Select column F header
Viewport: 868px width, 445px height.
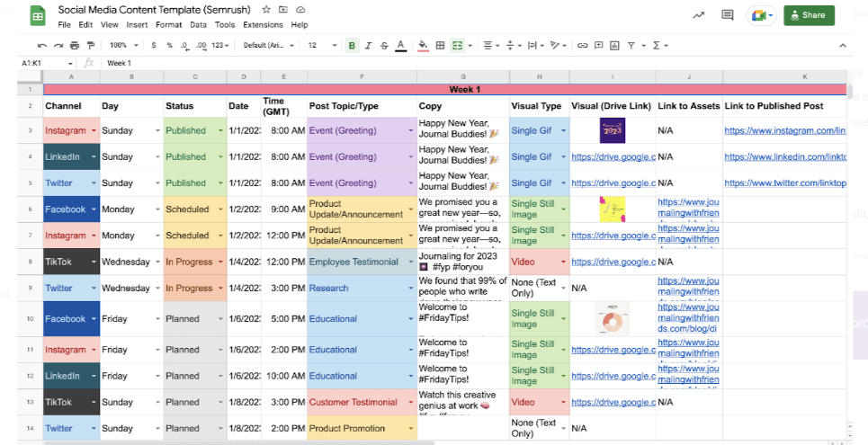[x=362, y=77]
